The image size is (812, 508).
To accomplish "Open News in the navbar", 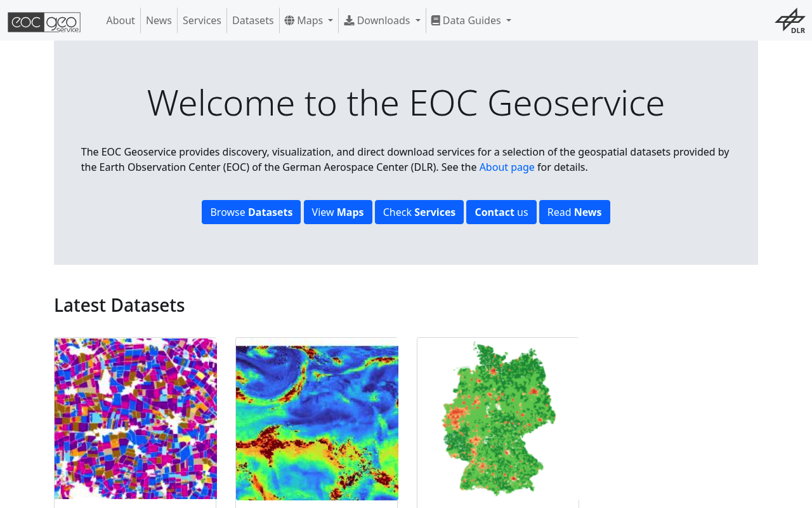I will [x=159, y=20].
